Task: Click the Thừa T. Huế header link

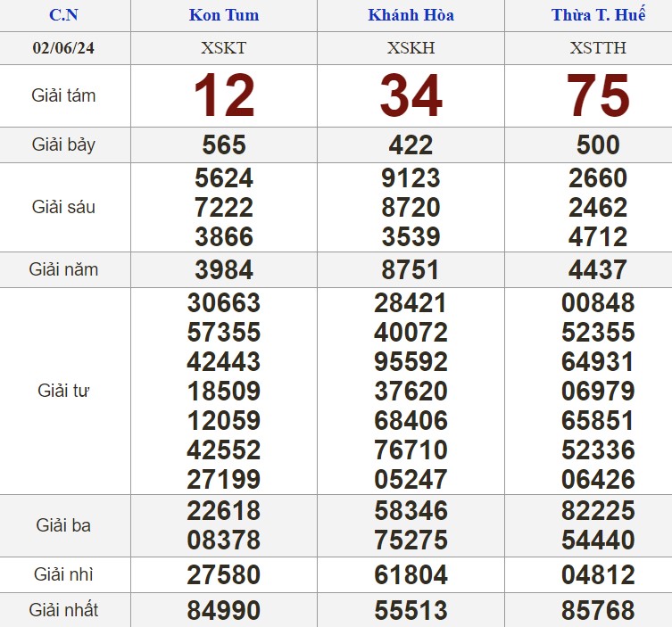Action: tap(597, 15)
